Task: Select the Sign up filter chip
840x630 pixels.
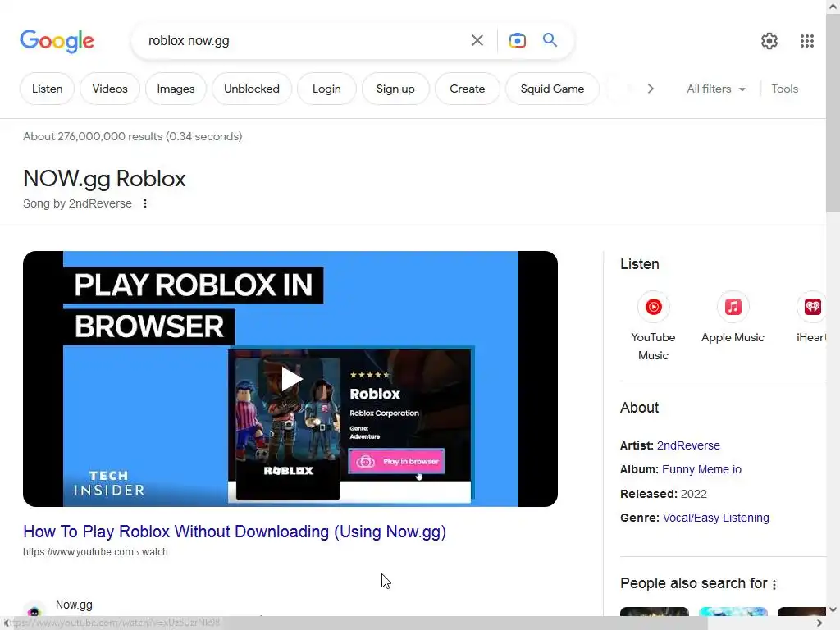Action: tap(395, 89)
